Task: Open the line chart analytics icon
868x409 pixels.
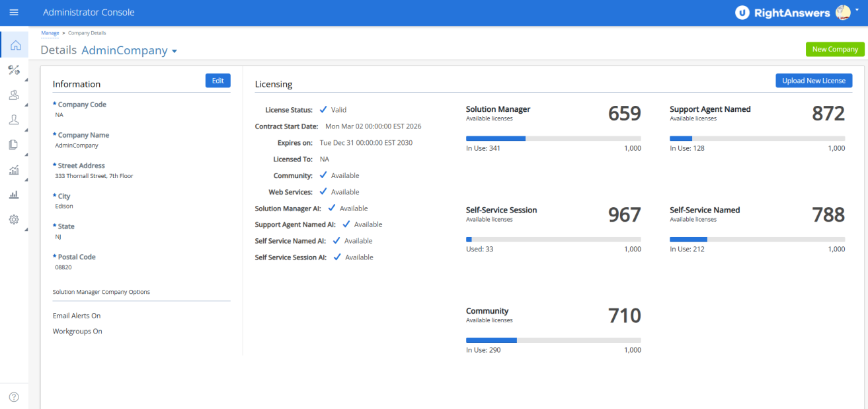Action: [x=14, y=170]
